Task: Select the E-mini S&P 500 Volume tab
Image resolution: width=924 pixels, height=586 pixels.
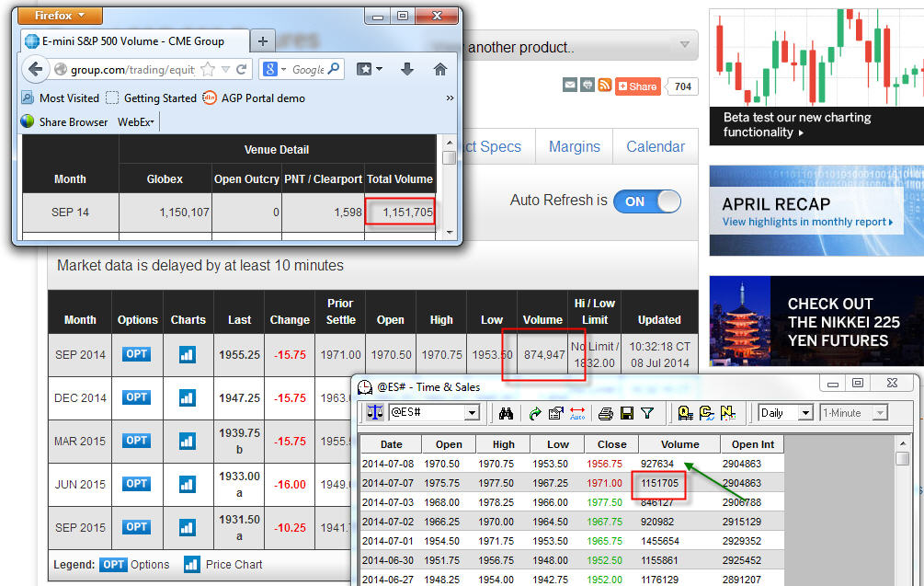Action: (134, 41)
